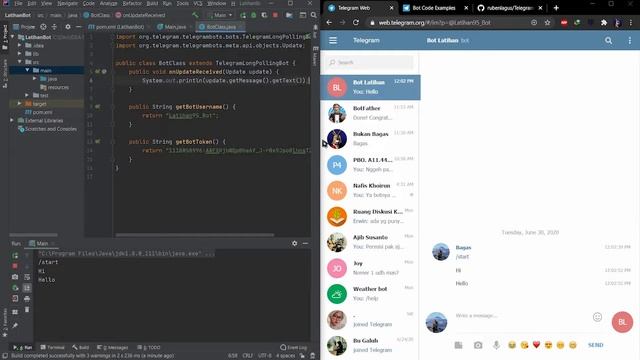Click SEND button in Telegram
Viewport: 640px width, 360px height.
596,345
